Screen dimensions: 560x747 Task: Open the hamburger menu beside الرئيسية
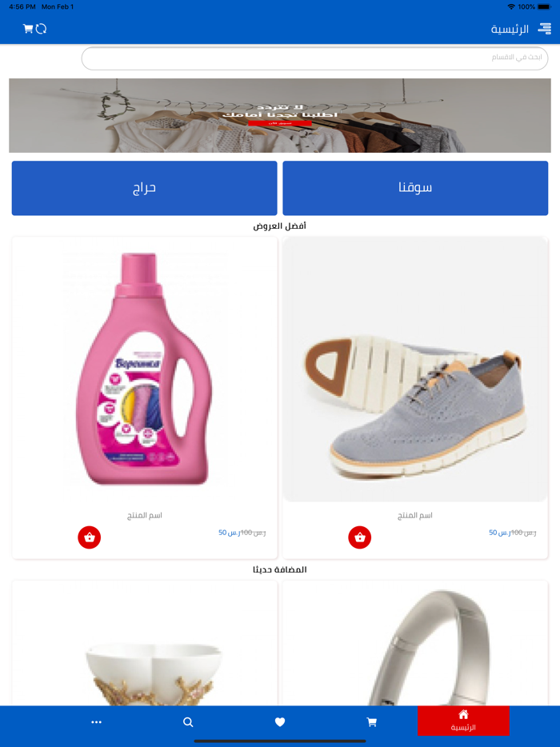[544, 29]
